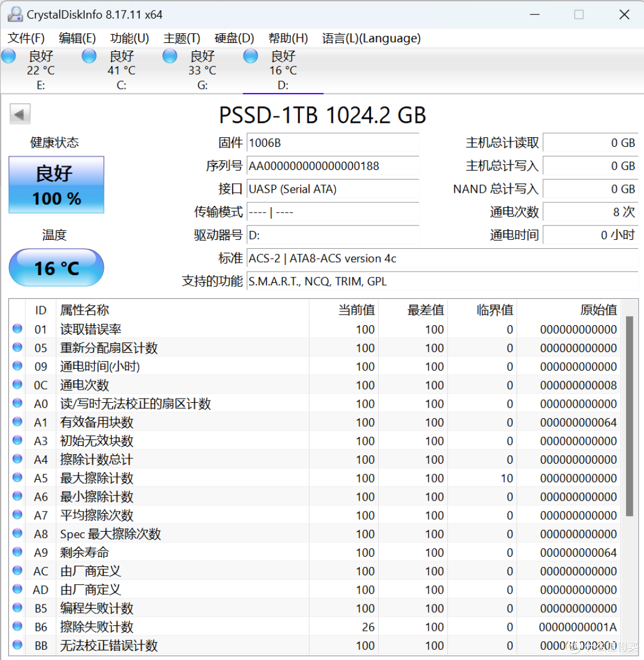This screenshot has width=644, height=660.
Task: Click the ID column header
Action: click(x=41, y=310)
